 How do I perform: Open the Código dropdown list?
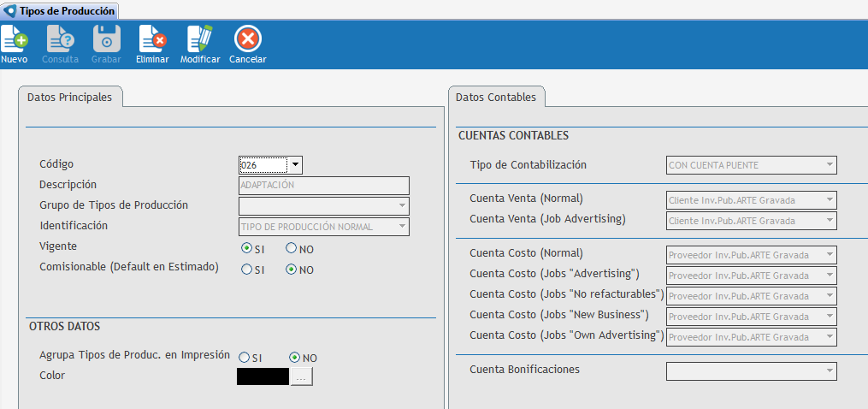coord(295,165)
